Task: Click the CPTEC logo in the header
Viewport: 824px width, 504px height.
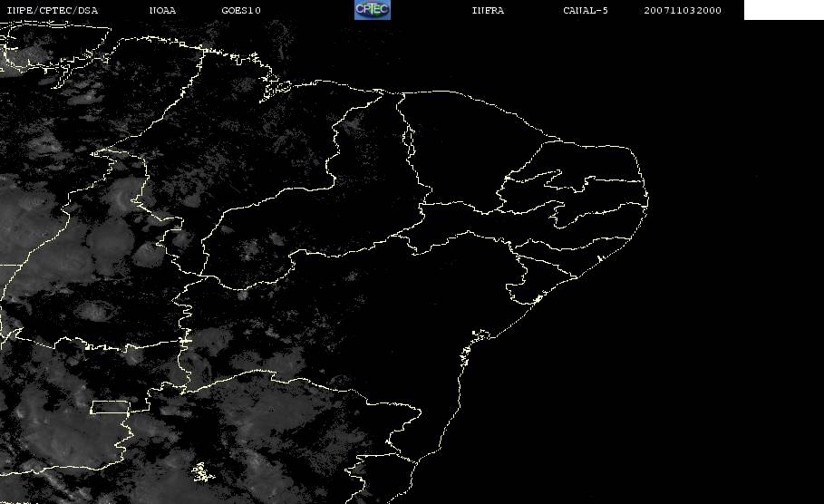Action: [x=372, y=10]
